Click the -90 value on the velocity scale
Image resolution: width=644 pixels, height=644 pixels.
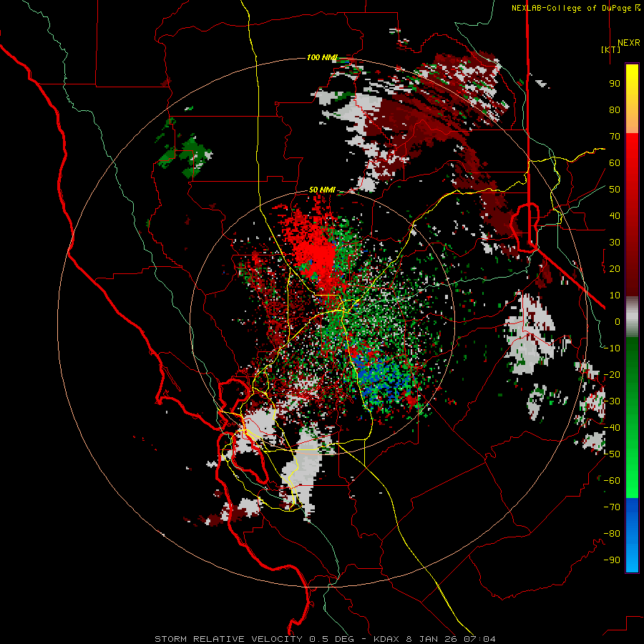[x=612, y=560]
